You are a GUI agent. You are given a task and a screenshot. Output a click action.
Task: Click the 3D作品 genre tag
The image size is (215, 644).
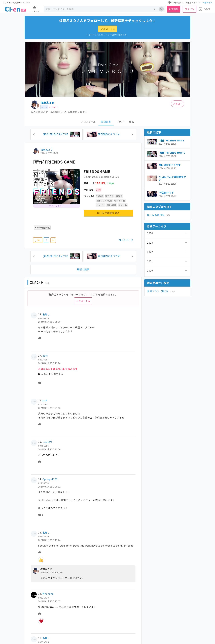[x=100, y=196]
